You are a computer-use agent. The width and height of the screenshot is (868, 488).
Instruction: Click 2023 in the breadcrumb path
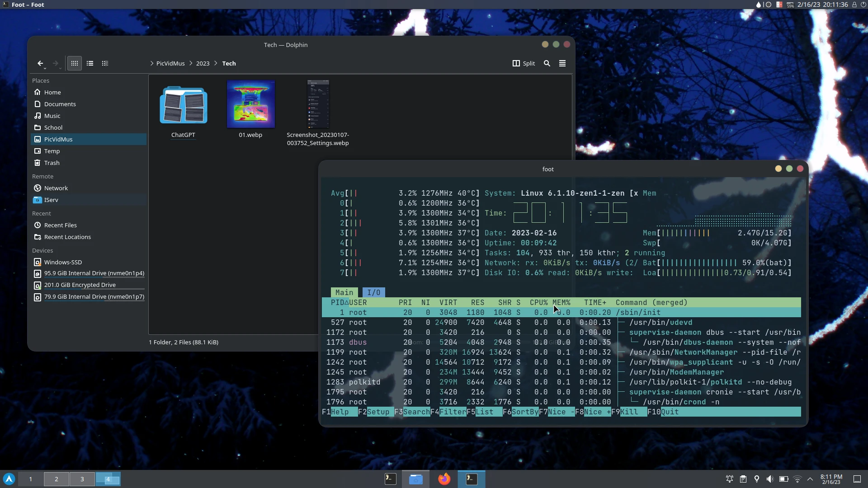point(203,63)
